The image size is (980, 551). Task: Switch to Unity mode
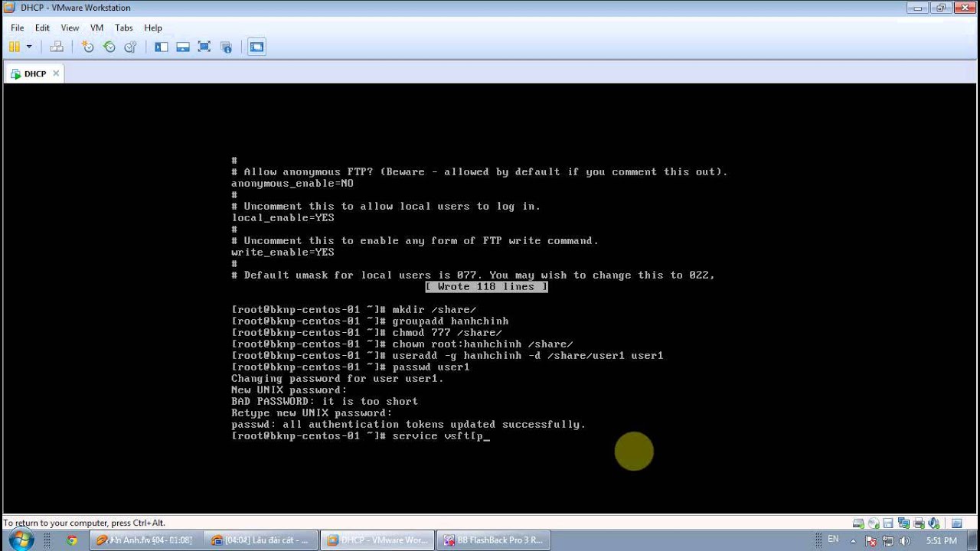click(x=226, y=47)
